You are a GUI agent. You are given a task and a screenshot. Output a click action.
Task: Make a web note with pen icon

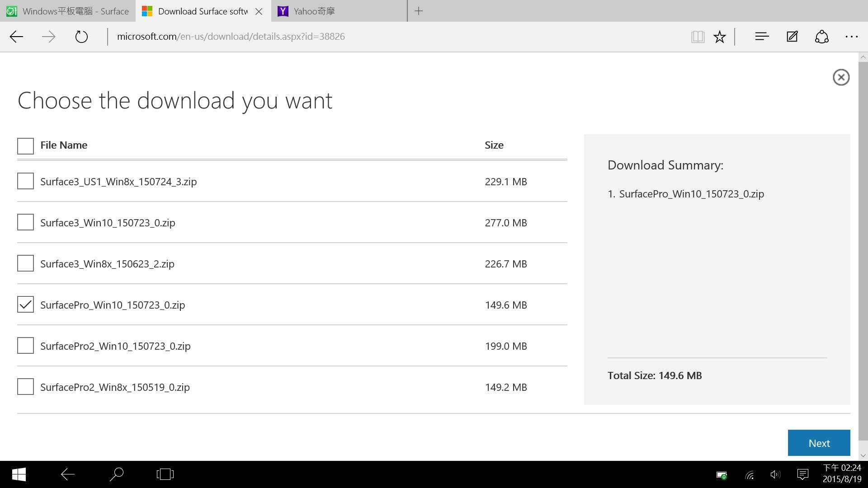tap(792, 37)
